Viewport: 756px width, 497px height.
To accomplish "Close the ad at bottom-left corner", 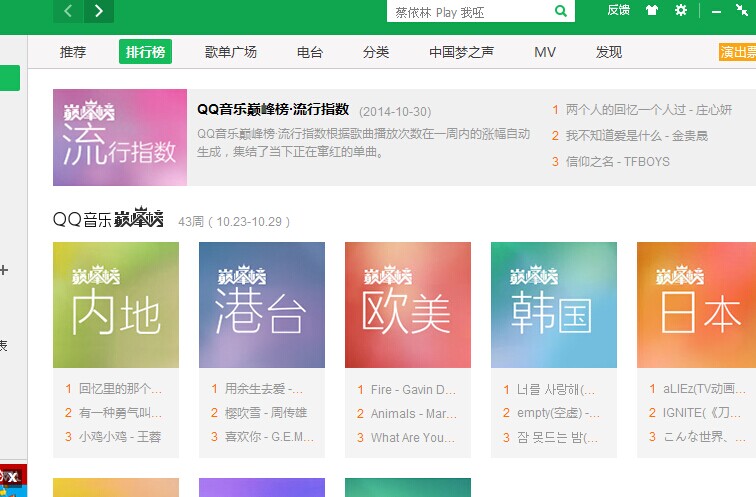I will point(13,477).
